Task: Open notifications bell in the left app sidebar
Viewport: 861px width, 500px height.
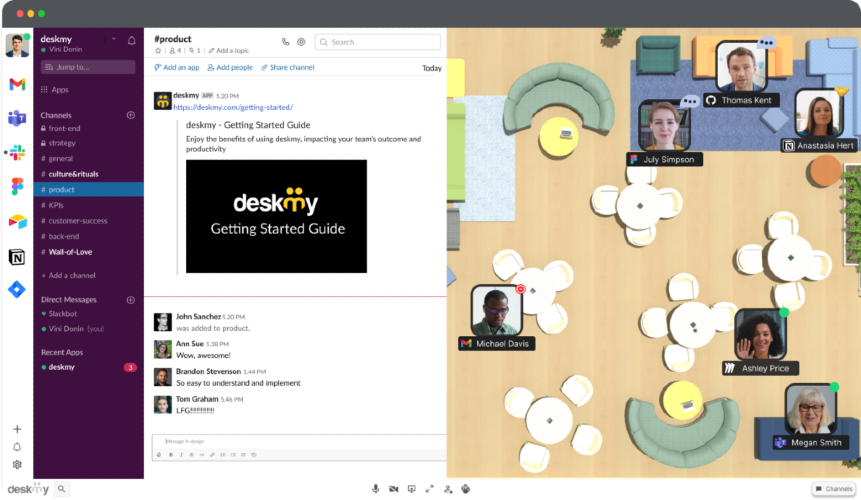Action: coord(17,447)
